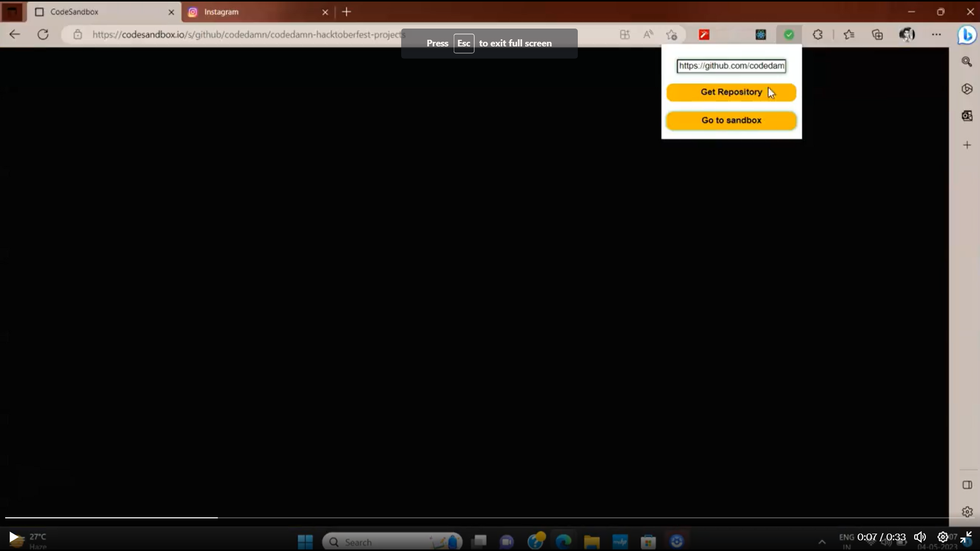
Task: Open a new browser tab
Action: (x=347, y=12)
